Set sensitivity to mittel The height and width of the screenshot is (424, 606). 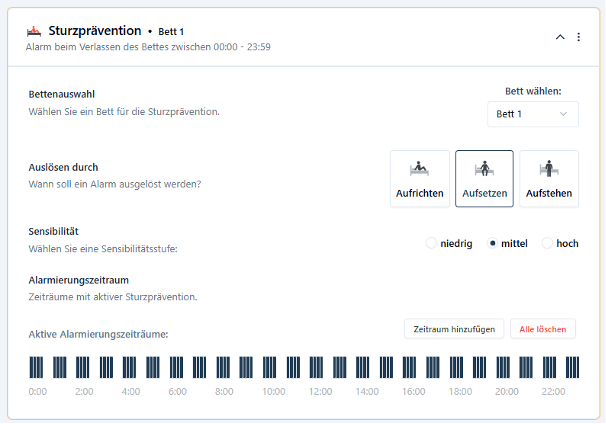pos(492,243)
